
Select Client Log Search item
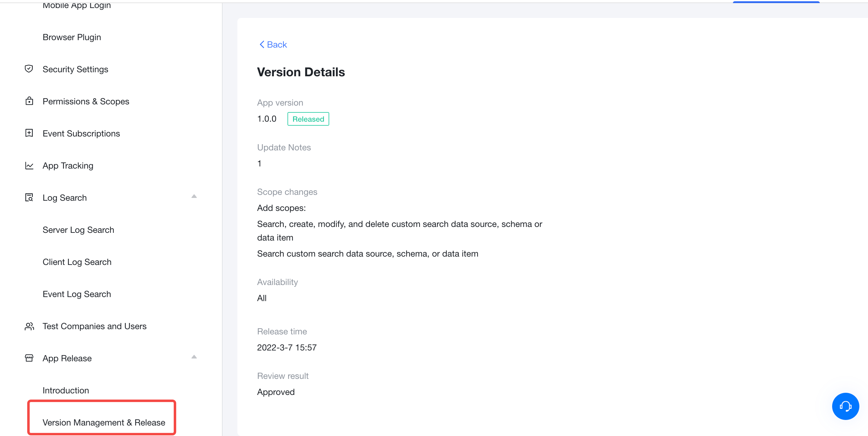click(77, 262)
